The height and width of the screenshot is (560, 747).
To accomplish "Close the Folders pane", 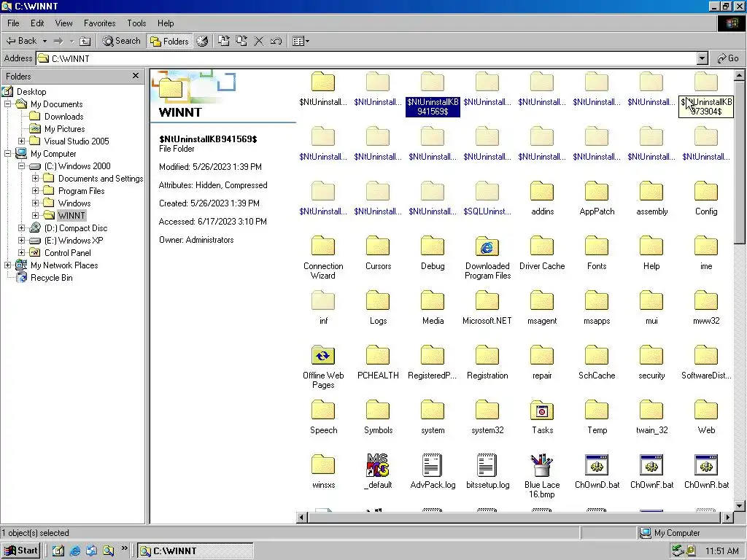I will (x=136, y=76).
